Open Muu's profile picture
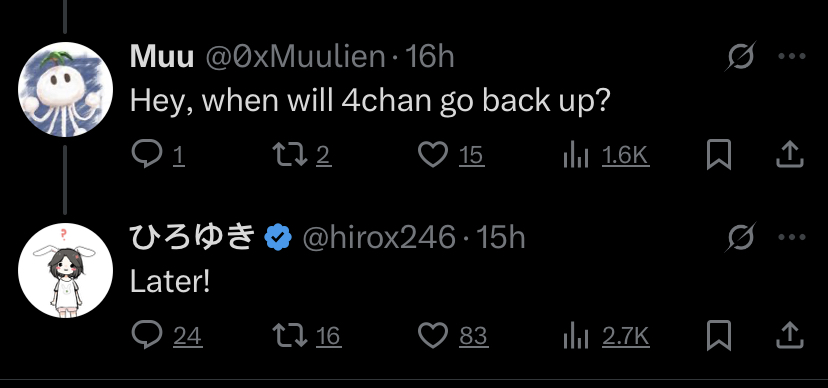 [65, 89]
